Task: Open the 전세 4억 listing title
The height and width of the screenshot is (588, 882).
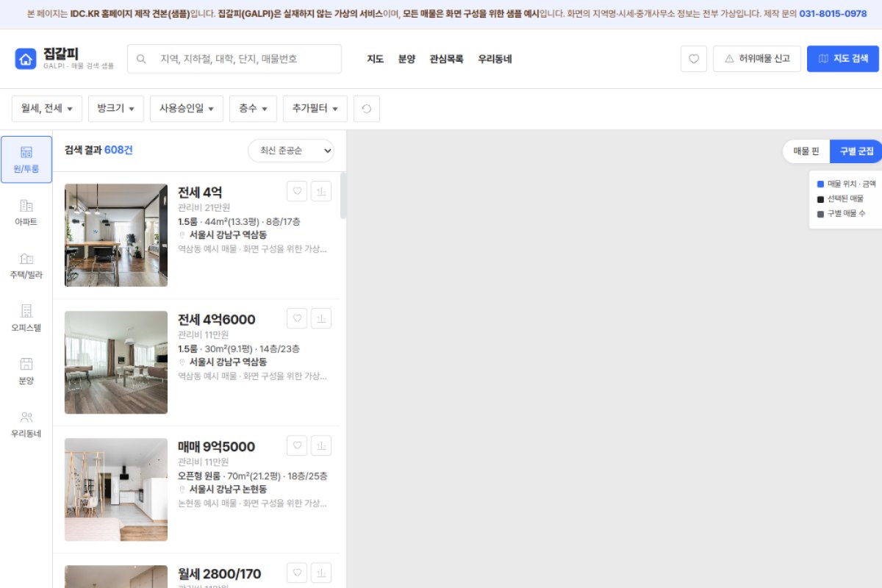Action: [x=200, y=192]
